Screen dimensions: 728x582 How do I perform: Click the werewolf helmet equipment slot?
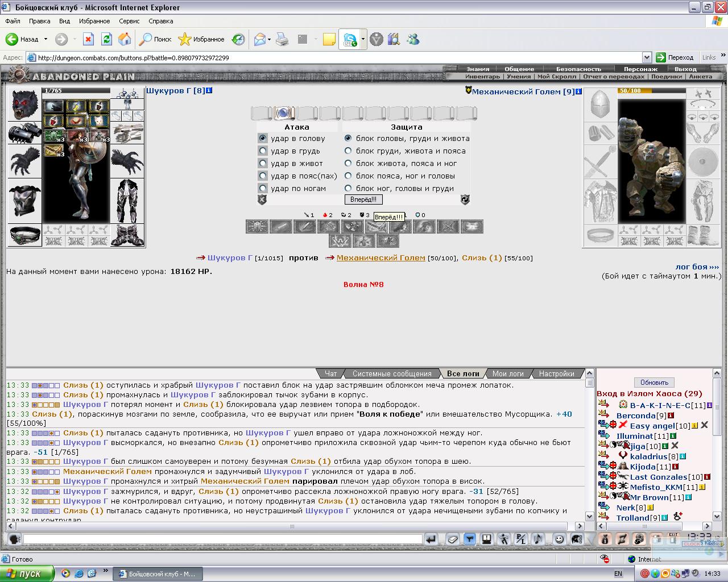point(24,105)
